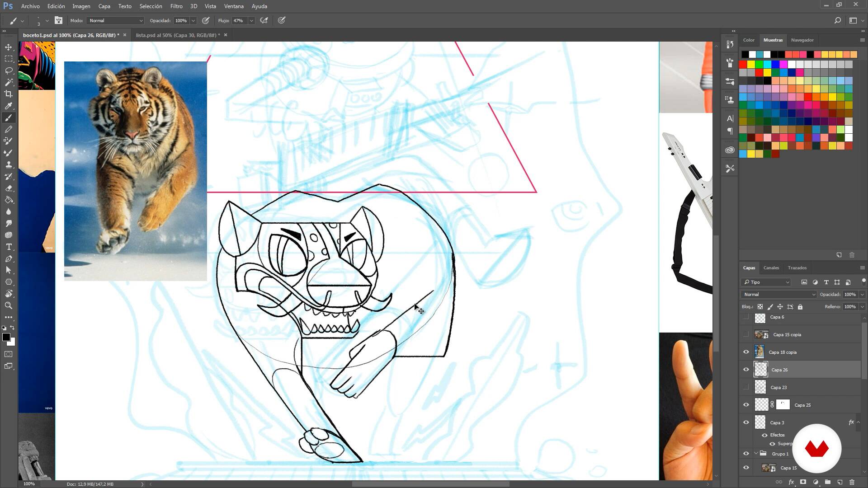Collapse the Capa 3 effects list

[x=858, y=422]
